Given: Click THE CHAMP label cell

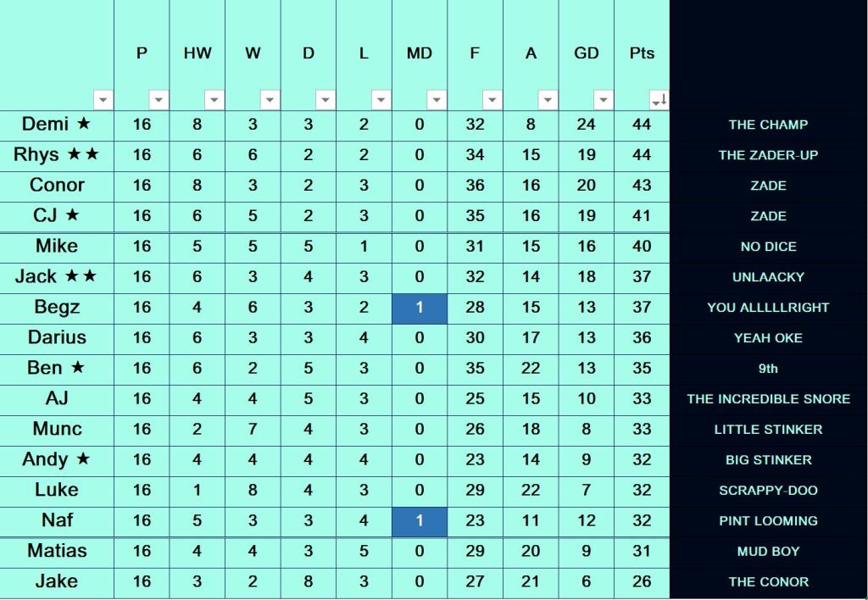Looking at the screenshot, I should (768, 125).
